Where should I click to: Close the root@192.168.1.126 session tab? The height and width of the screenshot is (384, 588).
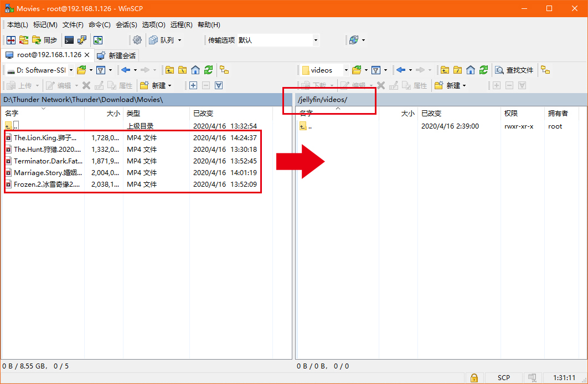coord(87,55)
